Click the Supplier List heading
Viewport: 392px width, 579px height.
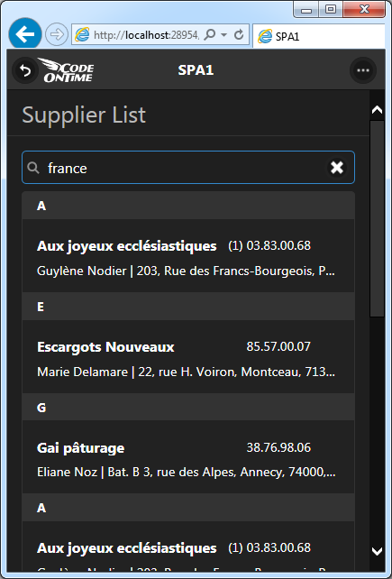click(x=84, y=115)
